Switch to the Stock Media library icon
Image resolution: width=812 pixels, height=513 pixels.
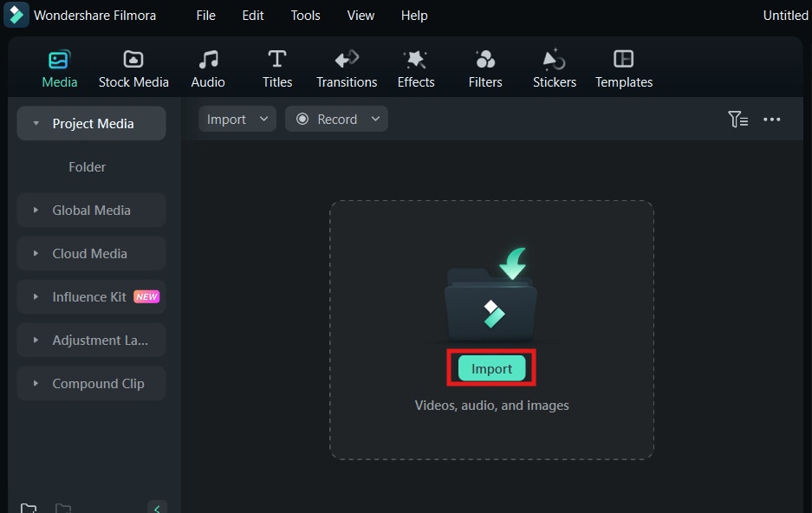tap(133, 59)
